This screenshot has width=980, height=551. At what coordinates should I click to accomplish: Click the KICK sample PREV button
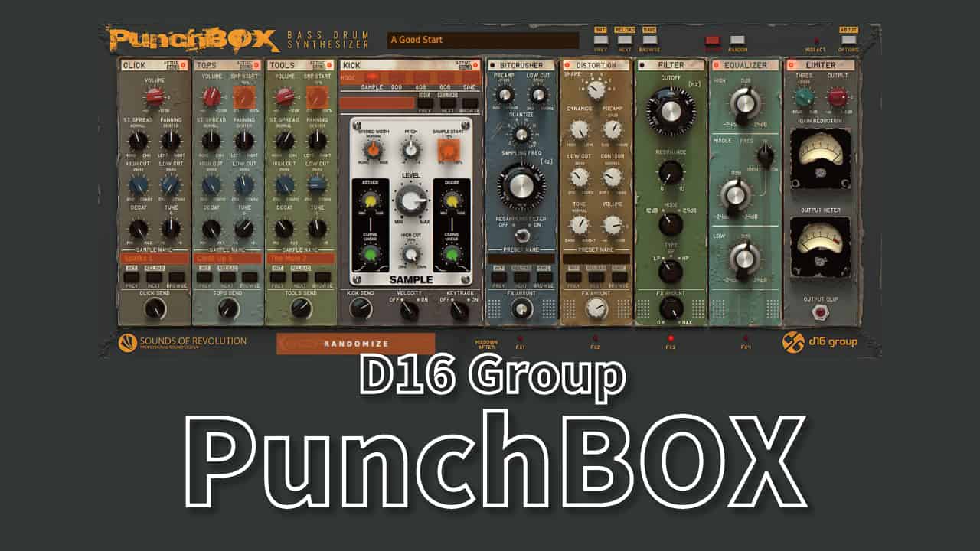pyautogui.click(x=425, y=103)
